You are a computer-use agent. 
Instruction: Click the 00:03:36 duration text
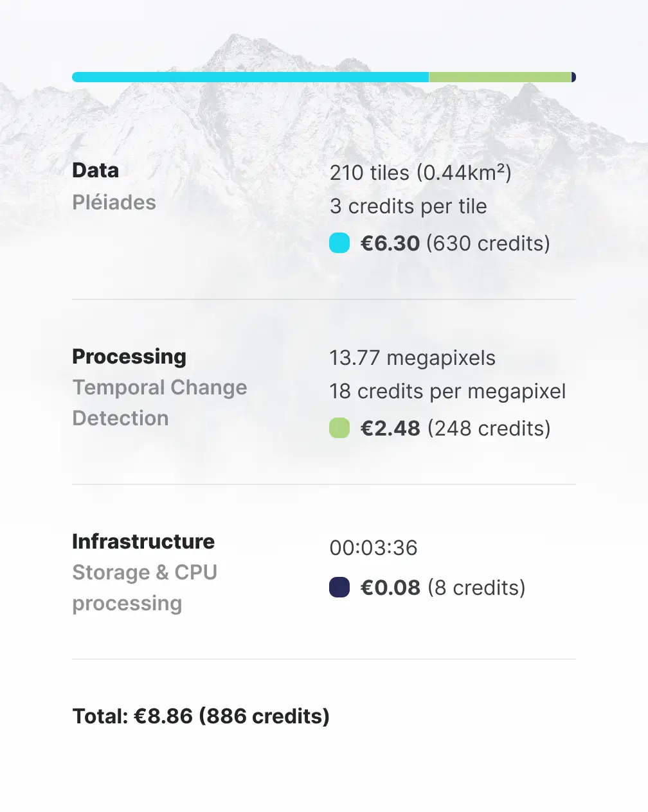point(373,548)
